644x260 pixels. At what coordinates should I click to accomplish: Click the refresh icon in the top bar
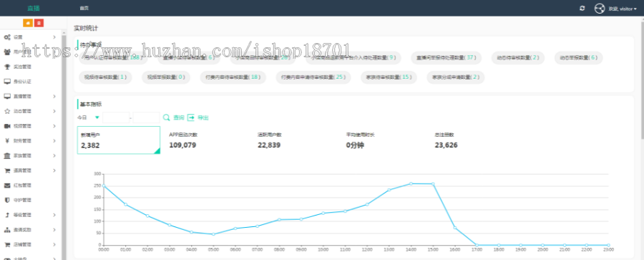pyautogui.click(x=582, y=8)
